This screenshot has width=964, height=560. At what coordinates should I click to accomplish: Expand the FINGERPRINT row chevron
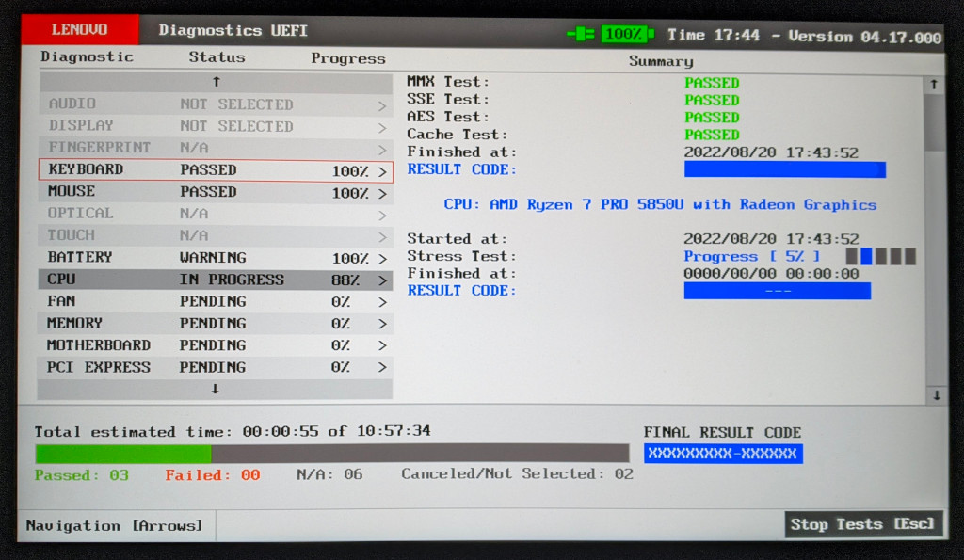382,150
